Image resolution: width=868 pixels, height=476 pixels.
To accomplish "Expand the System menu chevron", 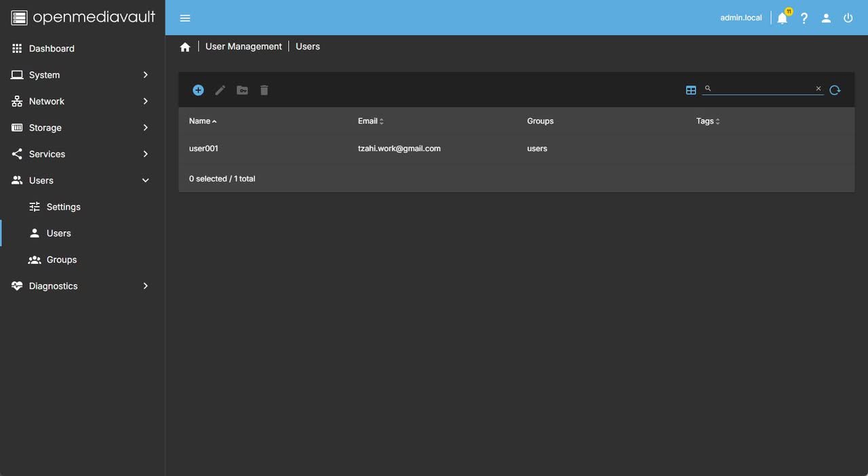I will pos(145,75).
